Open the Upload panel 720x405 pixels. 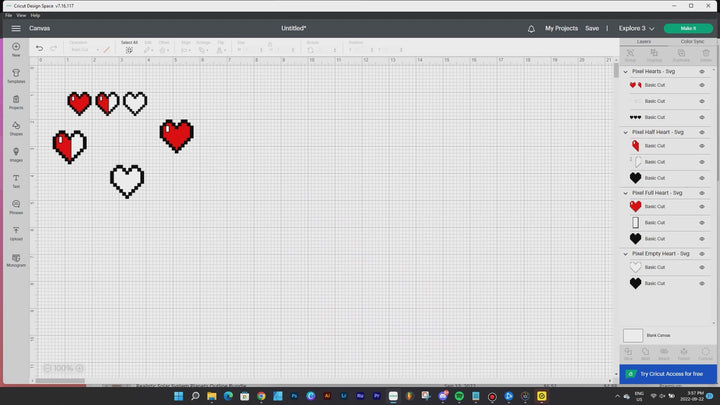tap(16, 232)
